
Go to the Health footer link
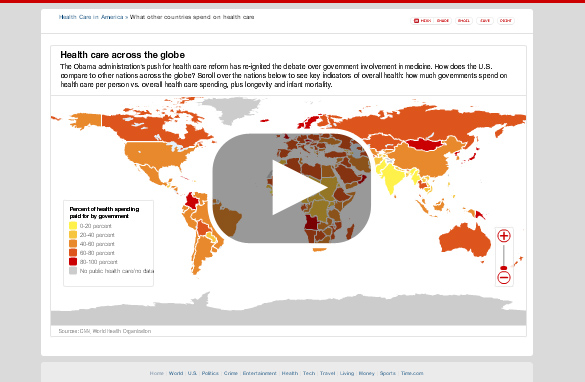pyautogui.click(x=290, y=373)
